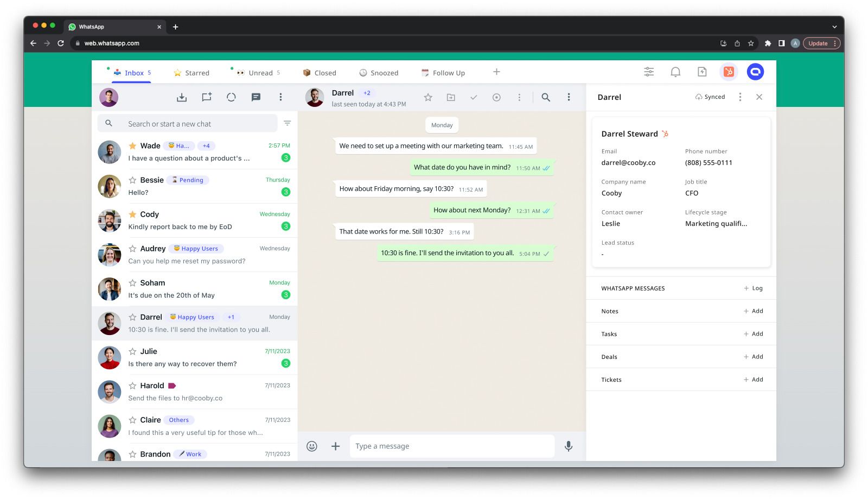
Task: Switch to the Starred tab
Action: click(192, 73)
